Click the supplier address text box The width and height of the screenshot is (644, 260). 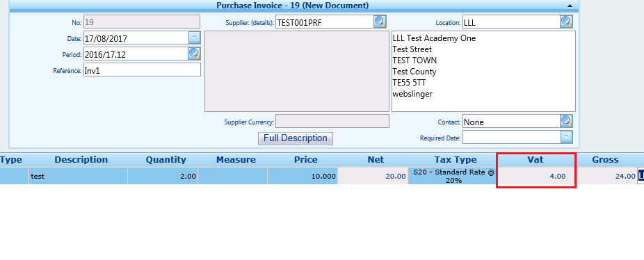pos(297,71)
